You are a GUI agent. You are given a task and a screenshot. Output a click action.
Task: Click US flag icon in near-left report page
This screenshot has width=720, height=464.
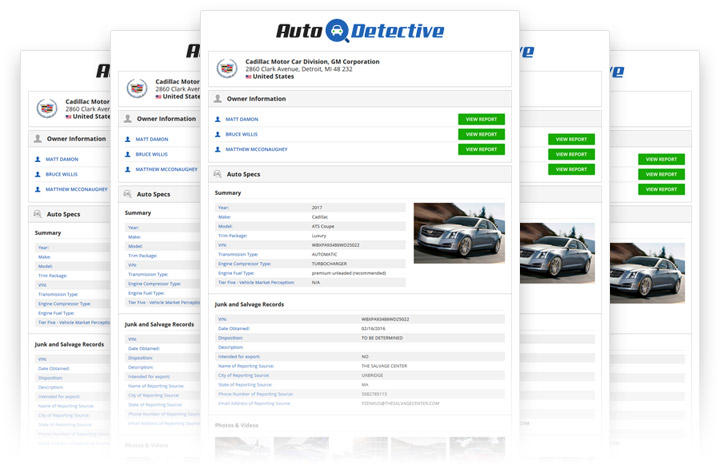[158, 97]
